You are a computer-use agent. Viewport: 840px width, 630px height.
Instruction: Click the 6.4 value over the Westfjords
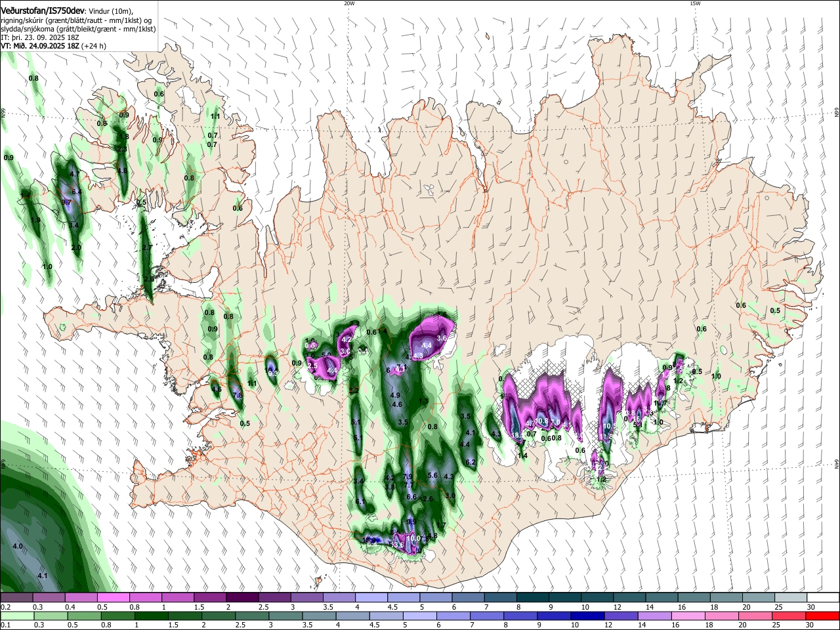point(76,192)
